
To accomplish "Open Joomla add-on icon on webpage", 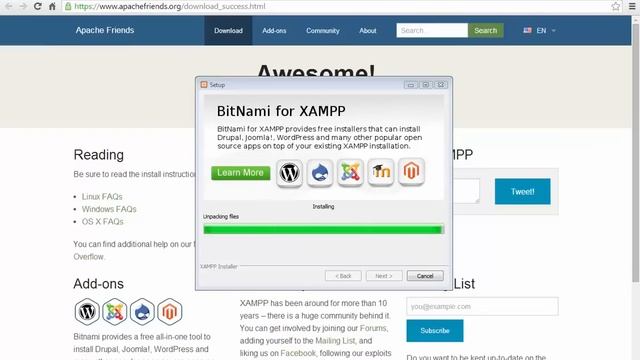I will [115, 312].
